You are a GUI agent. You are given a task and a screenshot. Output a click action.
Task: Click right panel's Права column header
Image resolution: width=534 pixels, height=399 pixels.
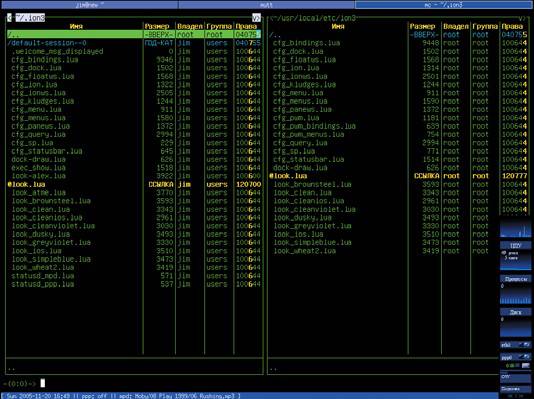pyautogui.click(x=512, y=26)
